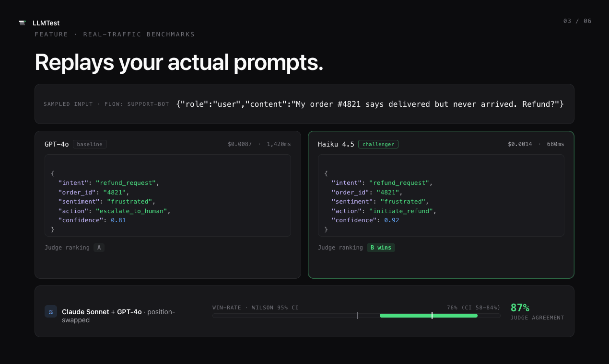Screen dimensions: 609x364
Task: Click the Claude Sonnet + GPT-4o judge label
Action: [x=118, y=316]
